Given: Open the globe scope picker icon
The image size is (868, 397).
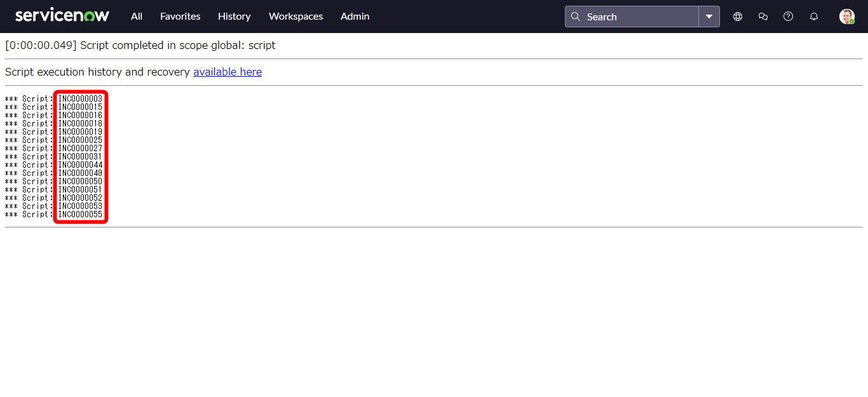Looking at the screenshot, I should [x=738, y=17].
